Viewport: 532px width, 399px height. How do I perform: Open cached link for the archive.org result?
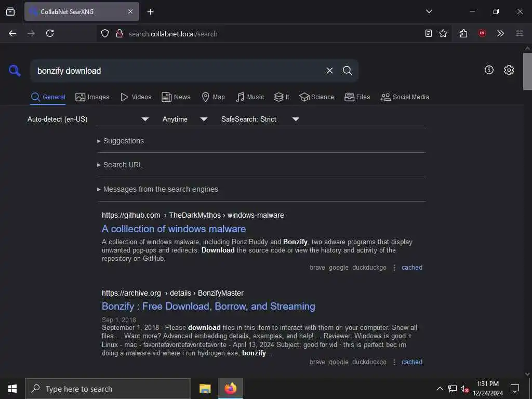click(412, 362)
